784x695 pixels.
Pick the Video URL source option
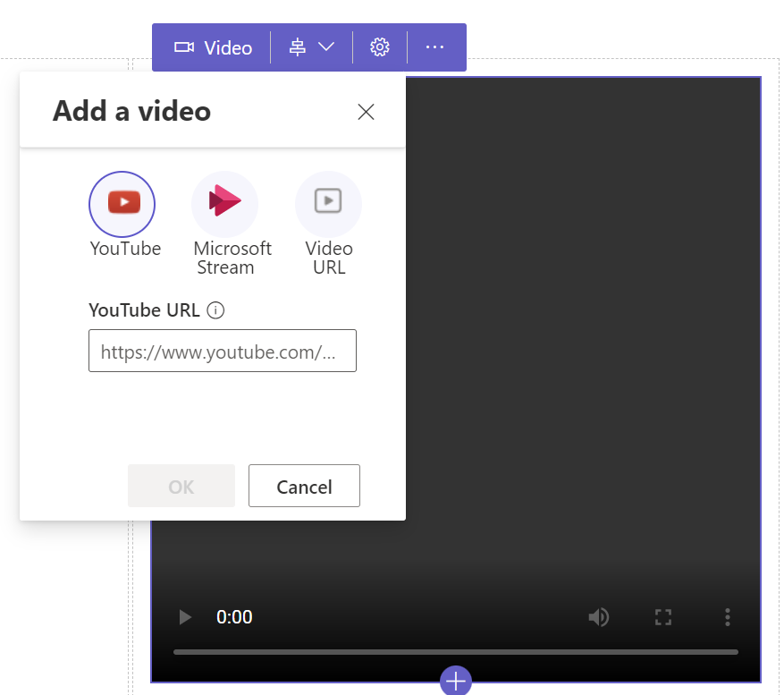328,204
